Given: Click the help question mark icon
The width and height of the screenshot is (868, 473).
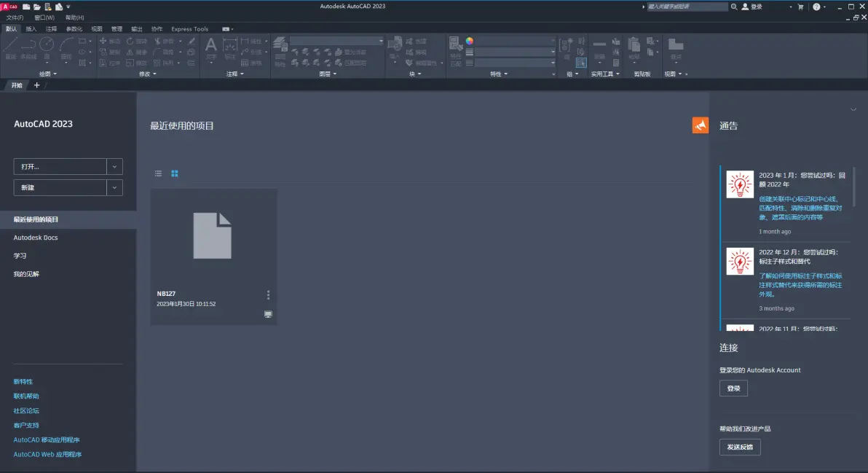Looking at the screenshot, I should tap(816, 7).
